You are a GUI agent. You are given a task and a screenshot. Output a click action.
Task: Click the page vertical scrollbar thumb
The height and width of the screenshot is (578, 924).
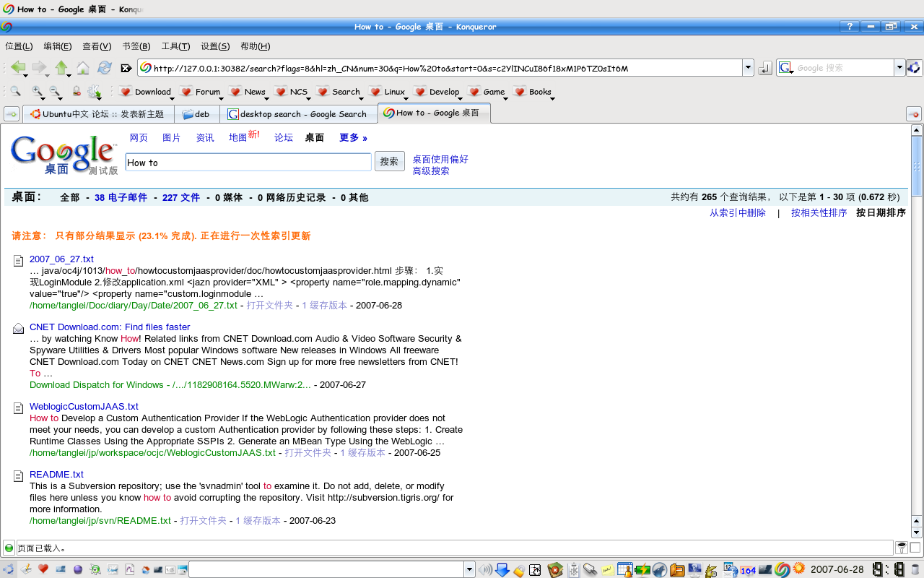click(917, 166)
